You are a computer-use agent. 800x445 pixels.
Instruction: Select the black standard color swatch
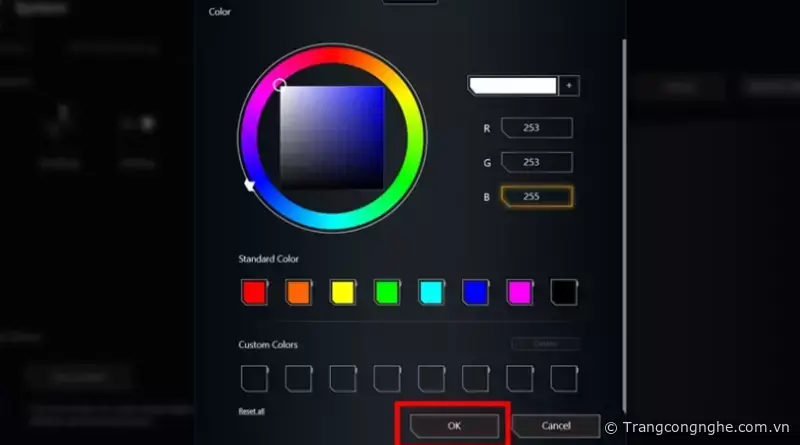click(564, 292)
